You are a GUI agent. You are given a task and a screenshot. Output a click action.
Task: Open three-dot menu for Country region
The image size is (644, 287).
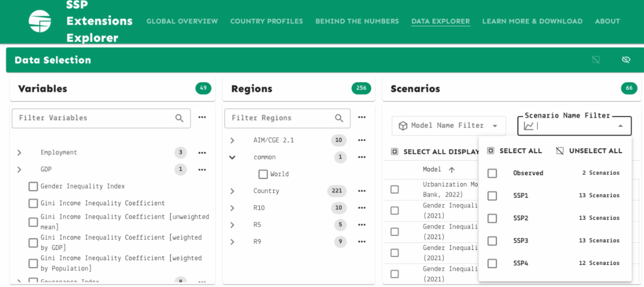click(x=362, y=191)
